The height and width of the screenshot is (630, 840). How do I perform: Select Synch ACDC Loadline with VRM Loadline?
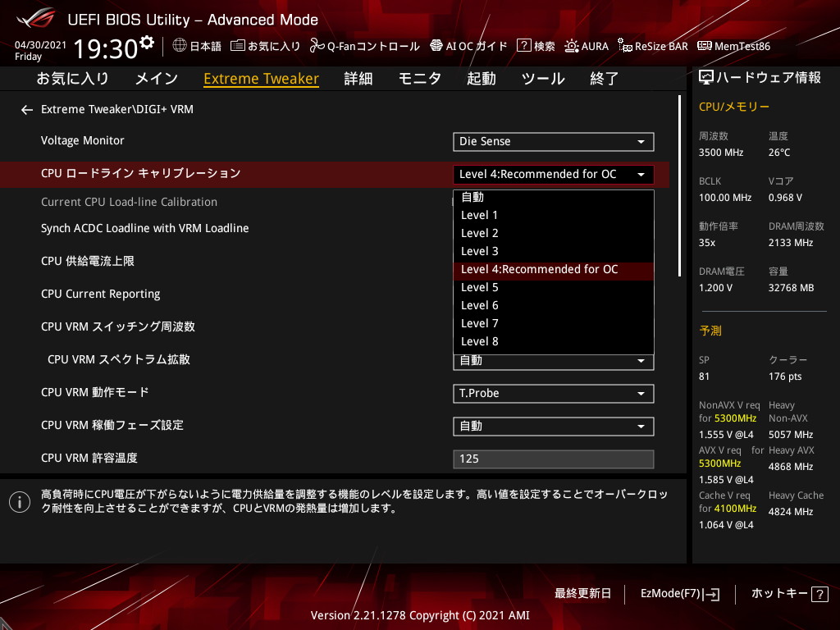[144, 228]
